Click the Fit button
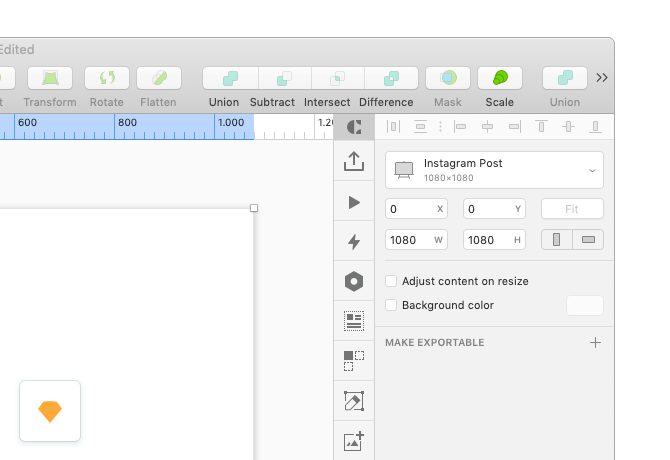The height and width of the screenshot is (460, 670). (572, 209)
